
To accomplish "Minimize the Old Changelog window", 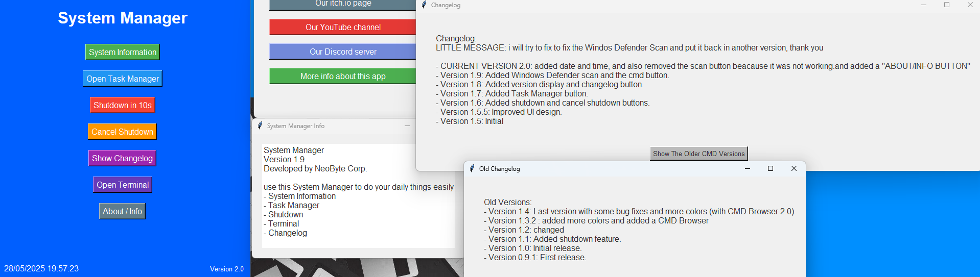I will [748, 168].
